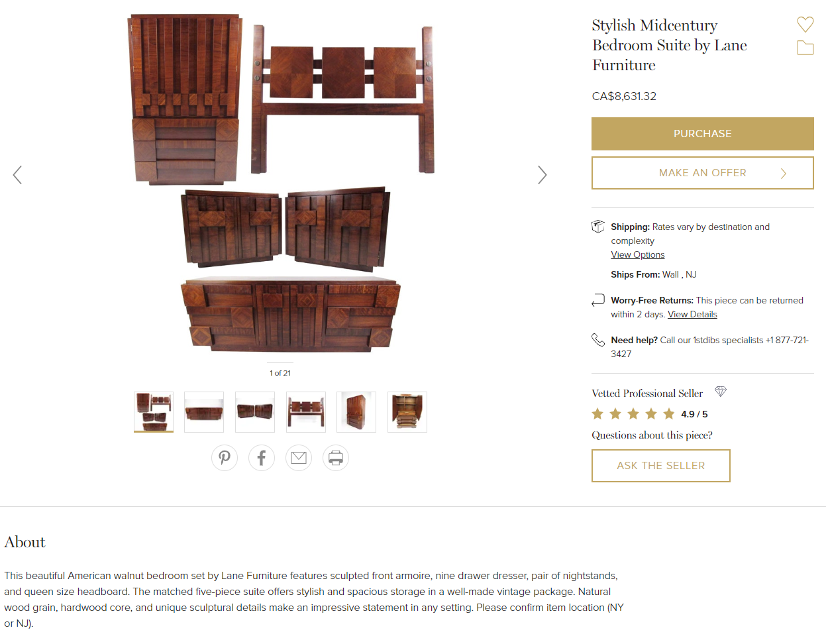The width and height of the screenshot is (826, 644).
Task: Select the dresser thumbnail image
Action: tap(204, 412)
